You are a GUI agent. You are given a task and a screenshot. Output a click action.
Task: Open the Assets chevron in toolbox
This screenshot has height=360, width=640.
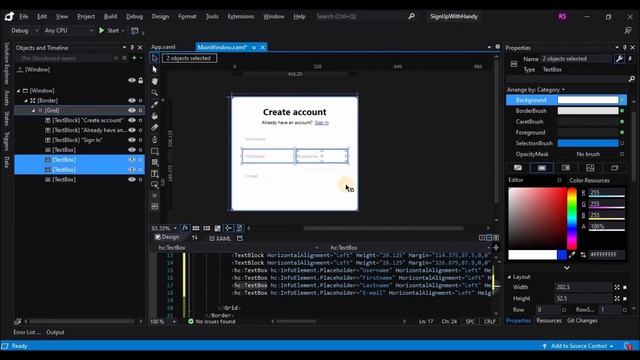coord(155,196)
